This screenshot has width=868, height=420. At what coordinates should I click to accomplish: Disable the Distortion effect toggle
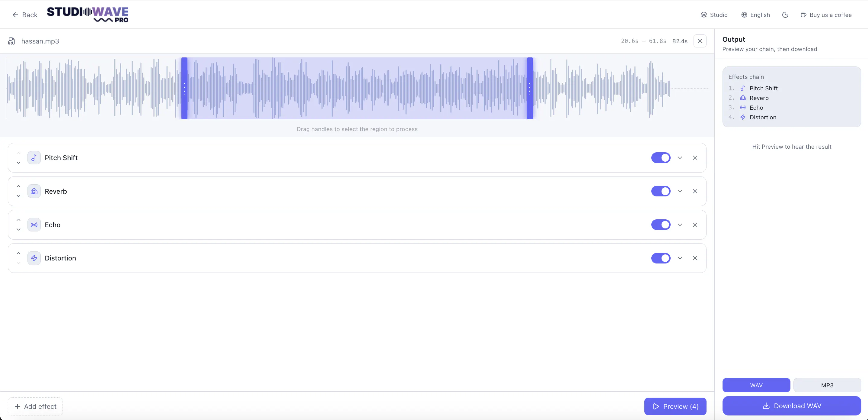[660, 258]
